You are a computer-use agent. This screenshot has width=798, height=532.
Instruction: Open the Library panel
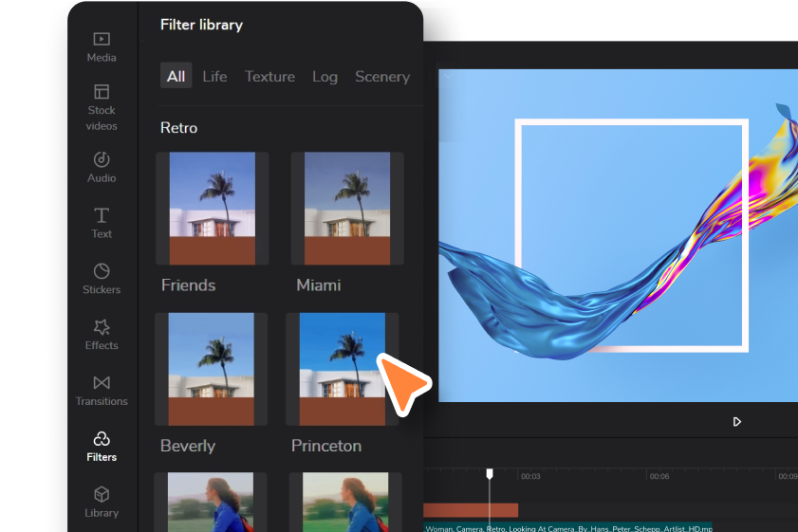click(x=102, y=502)
